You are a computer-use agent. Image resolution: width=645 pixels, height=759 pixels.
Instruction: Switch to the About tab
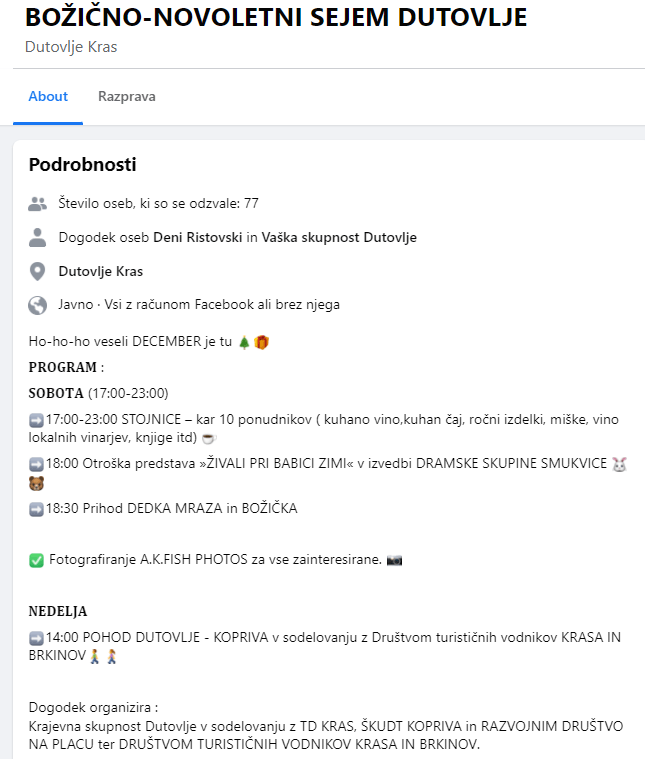coord(48,97)
